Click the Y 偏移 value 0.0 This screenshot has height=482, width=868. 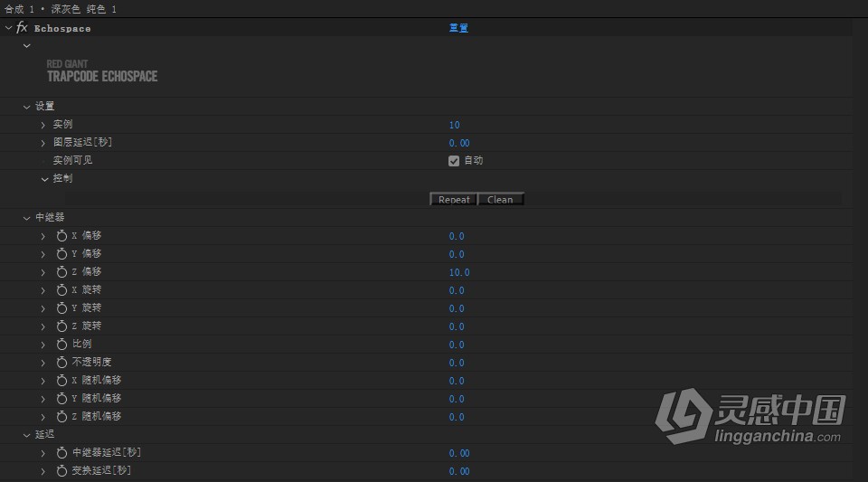pos(456,254)
